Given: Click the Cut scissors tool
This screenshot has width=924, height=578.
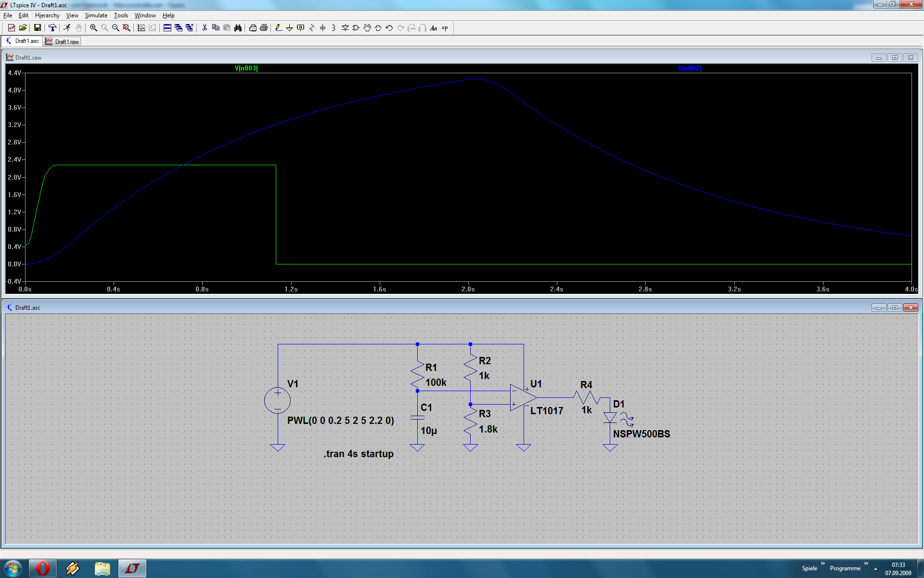Looking at the screenshot, I should pos(205,28).
